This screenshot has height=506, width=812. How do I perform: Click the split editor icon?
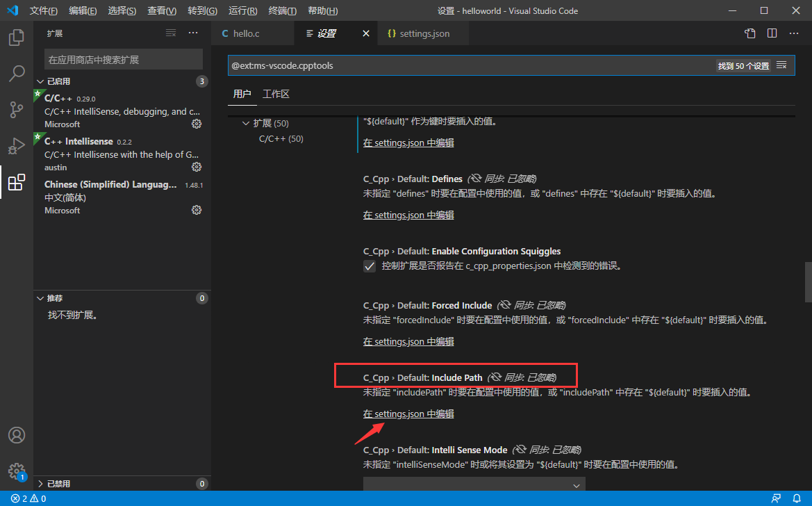772,33
